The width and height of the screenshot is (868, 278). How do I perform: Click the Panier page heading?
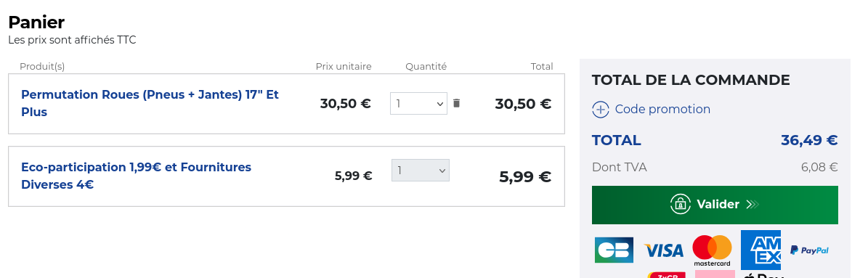pos(36,22)
